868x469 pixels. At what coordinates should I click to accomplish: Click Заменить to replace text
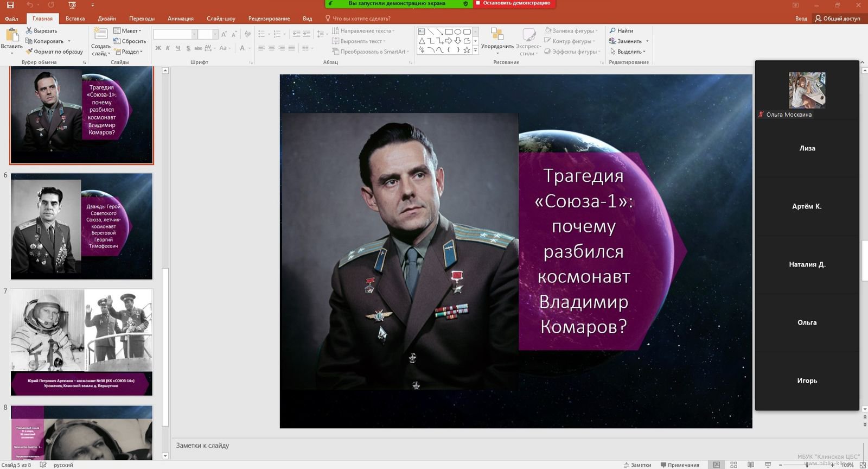(x=629, y=41)
